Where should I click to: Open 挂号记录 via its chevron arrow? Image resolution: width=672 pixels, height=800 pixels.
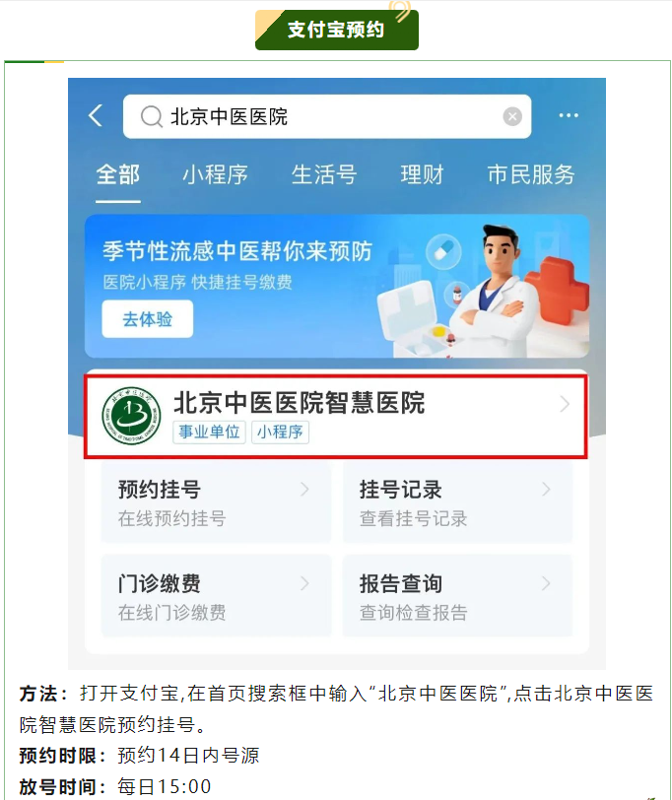(546, 490)
